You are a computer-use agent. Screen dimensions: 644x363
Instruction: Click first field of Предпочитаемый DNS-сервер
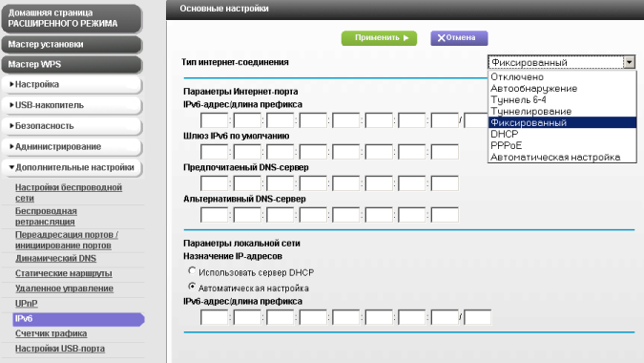pos(214,183)
